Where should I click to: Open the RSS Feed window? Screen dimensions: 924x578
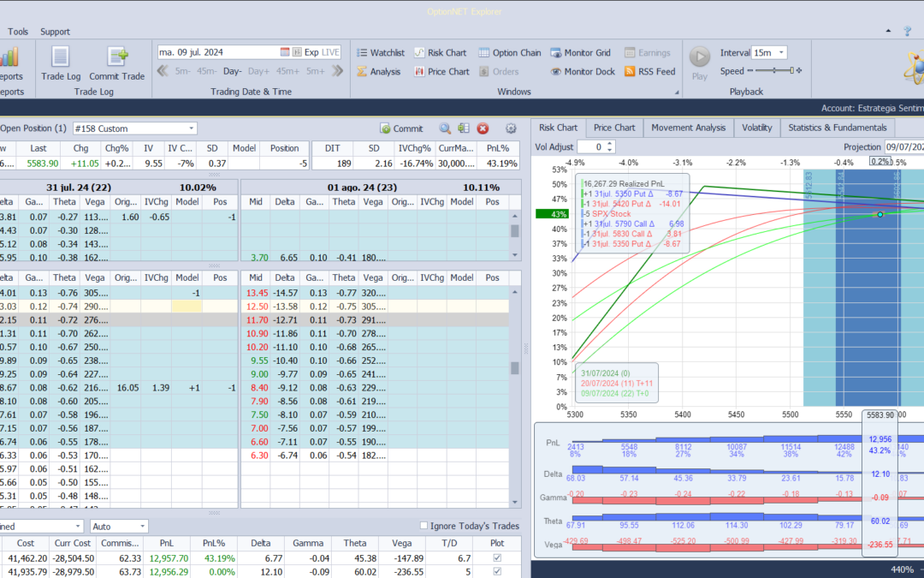(649, 72)
